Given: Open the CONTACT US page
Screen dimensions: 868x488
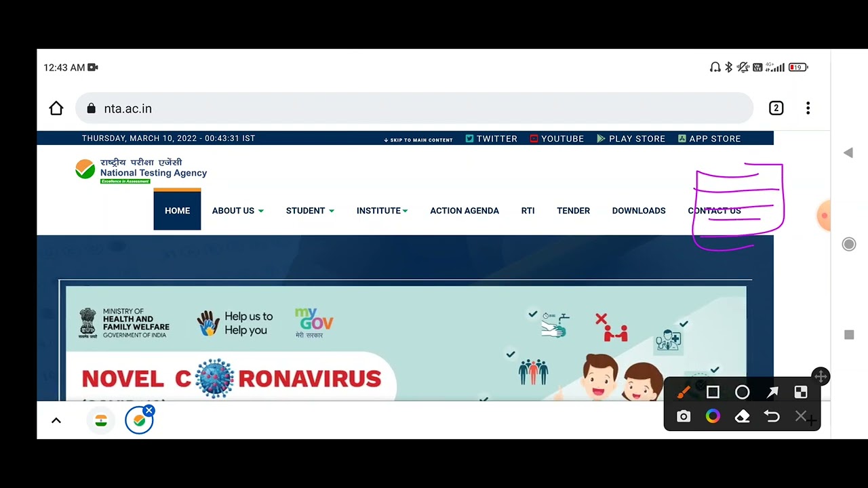Looking at the screenshot, I should [x=715, y=211].
